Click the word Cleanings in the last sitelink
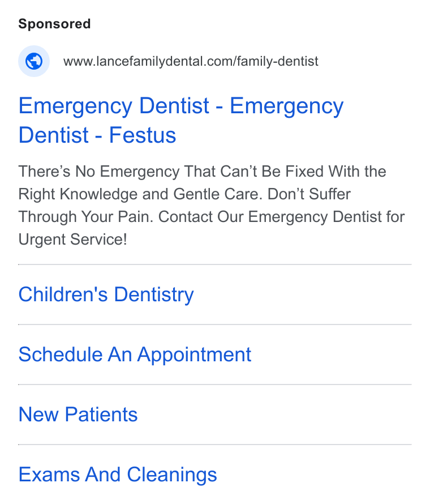Image resolution: width=430 pixels, height=504 pixels. point(172,475)
